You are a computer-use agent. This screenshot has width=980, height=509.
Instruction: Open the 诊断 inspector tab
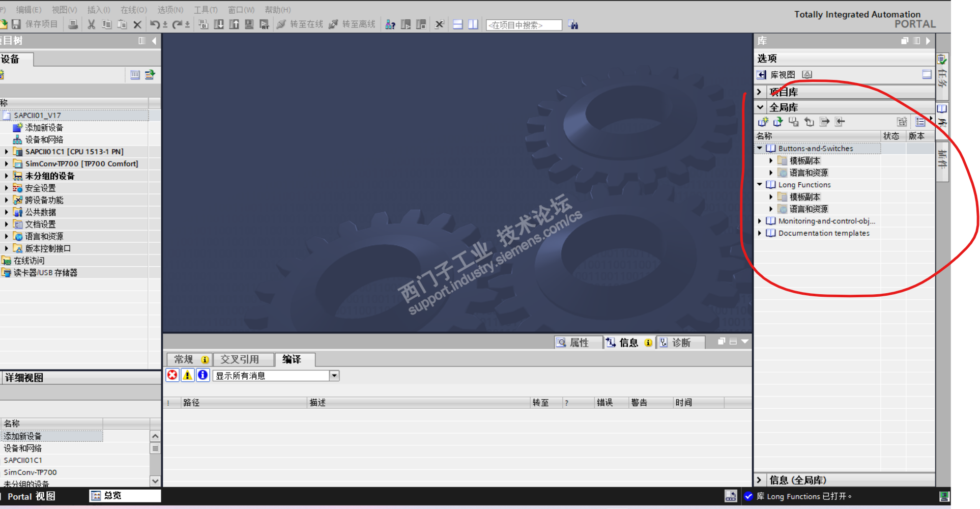click(x=681, y=342)
